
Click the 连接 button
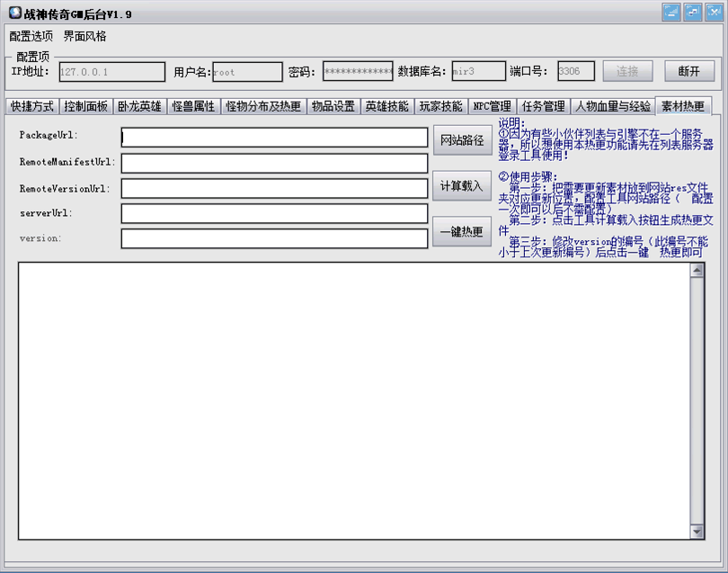coord(627,71)
